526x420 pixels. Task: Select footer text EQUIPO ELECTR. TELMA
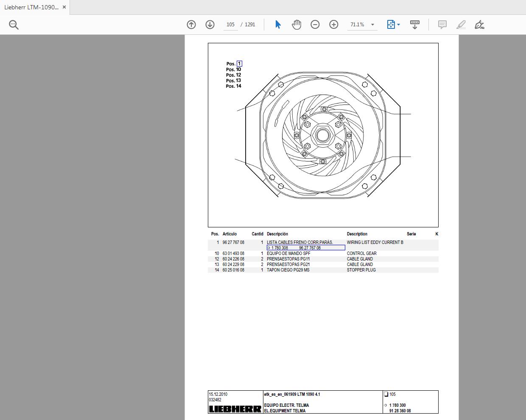click(x=286, y=405)
